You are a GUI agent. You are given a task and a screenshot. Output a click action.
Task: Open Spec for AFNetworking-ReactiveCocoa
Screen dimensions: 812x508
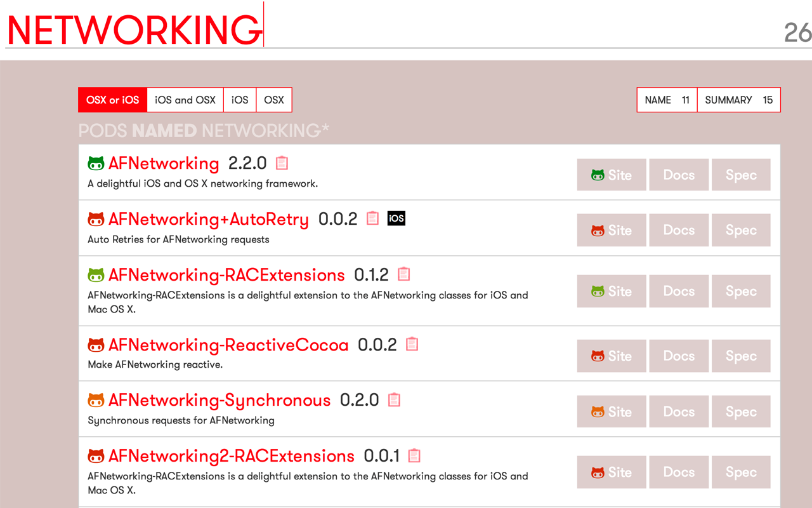[x=741, y=356]
